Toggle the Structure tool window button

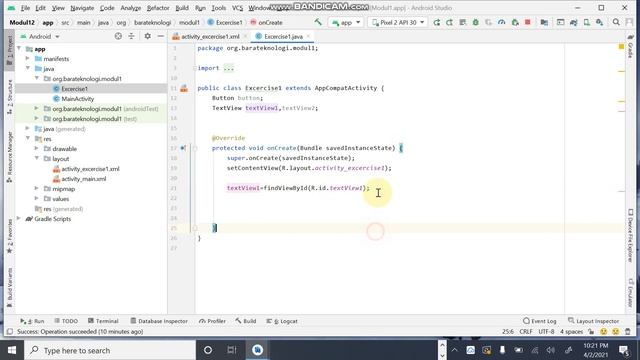tap(10, 97)
